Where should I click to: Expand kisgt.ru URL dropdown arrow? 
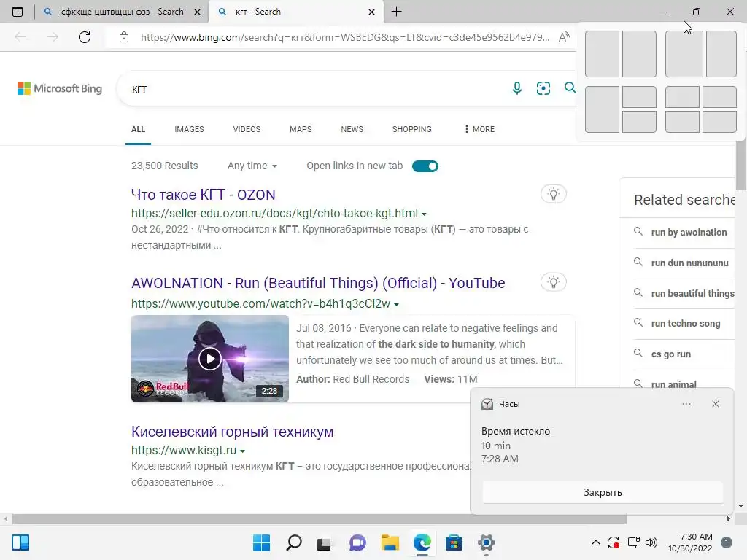pos(242,451)
